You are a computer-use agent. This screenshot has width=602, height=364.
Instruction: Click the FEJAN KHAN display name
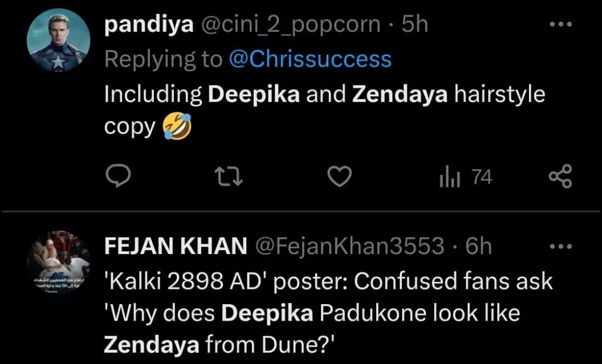[176, 246]
